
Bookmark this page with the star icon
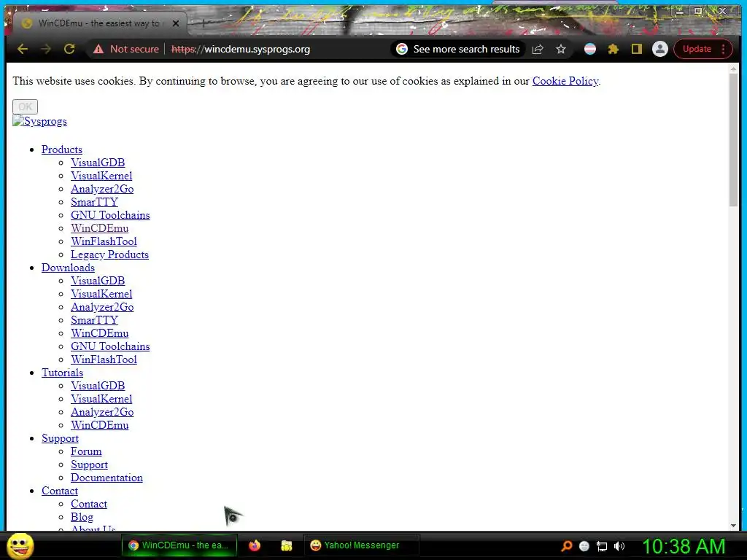(x=561, y=49)
